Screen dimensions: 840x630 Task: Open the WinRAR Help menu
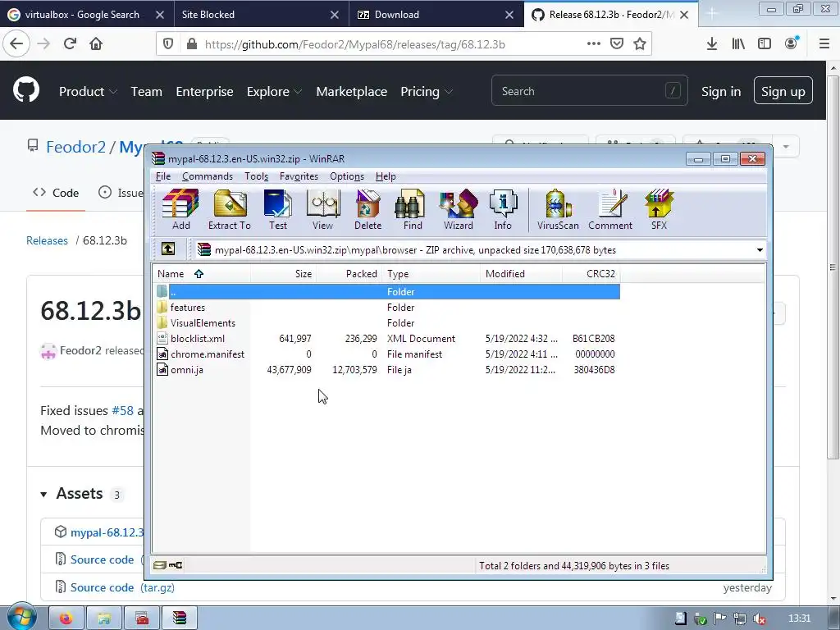pos(386,176)
